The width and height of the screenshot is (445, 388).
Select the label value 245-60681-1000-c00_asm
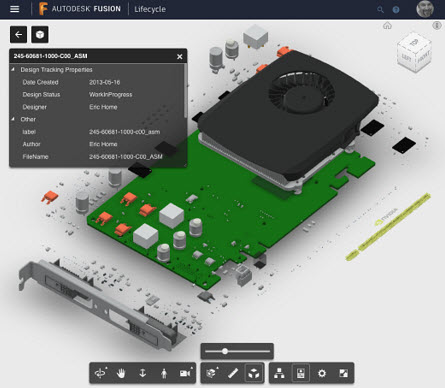[124, 132]
